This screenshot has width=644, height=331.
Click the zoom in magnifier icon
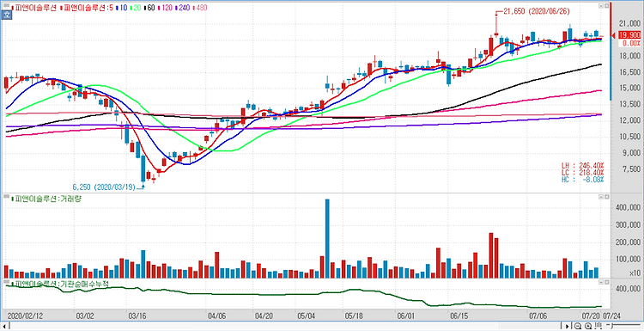click(x=588, y=326)
